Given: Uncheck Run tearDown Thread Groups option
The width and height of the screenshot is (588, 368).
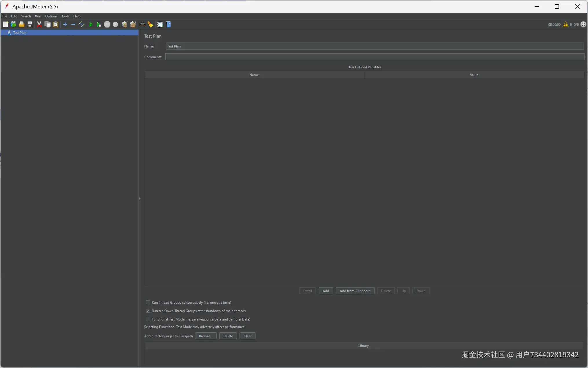Looking at the screenshot, I should pos(148,311).
